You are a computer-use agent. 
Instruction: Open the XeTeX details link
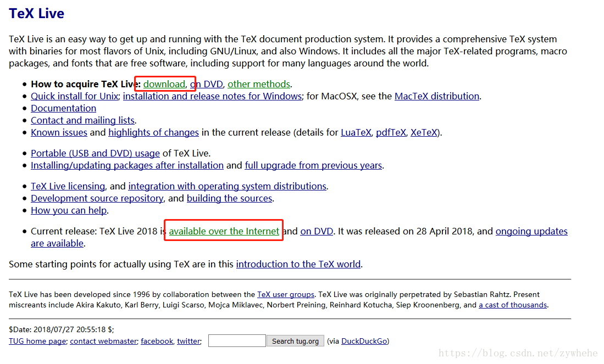(424, 132)
